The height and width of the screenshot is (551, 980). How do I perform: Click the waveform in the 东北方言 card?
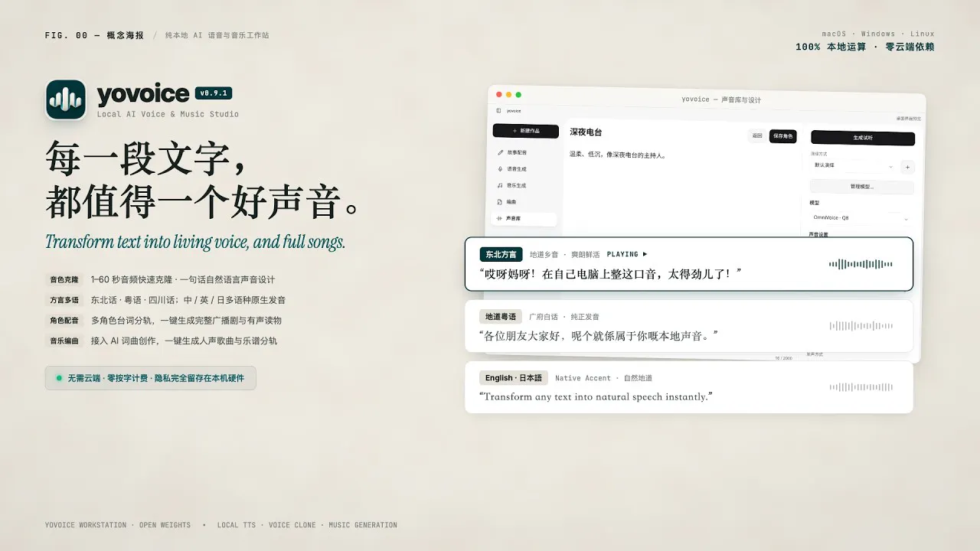(x=861, y=264)
